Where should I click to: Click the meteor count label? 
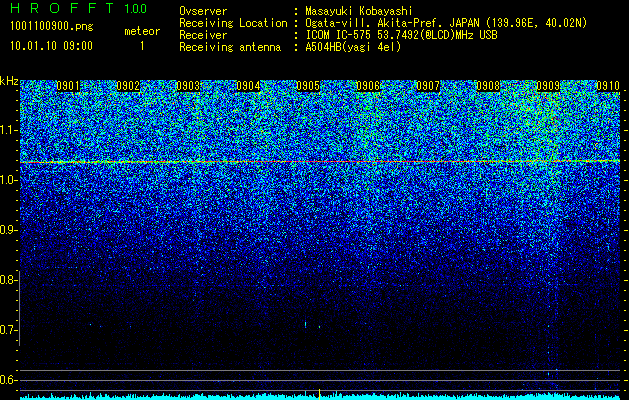coord(142,31)
